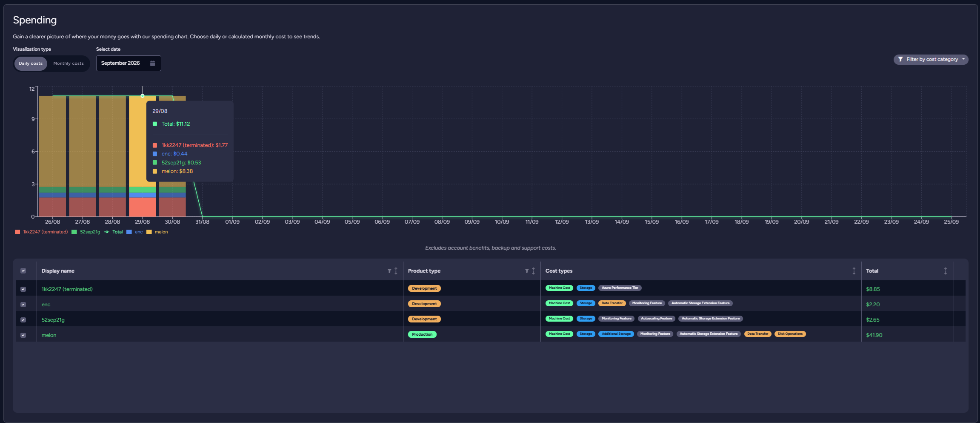The width and height of the screenshot is (980, 423).
Task: Sort by Product type column
Action: point(533,271)
